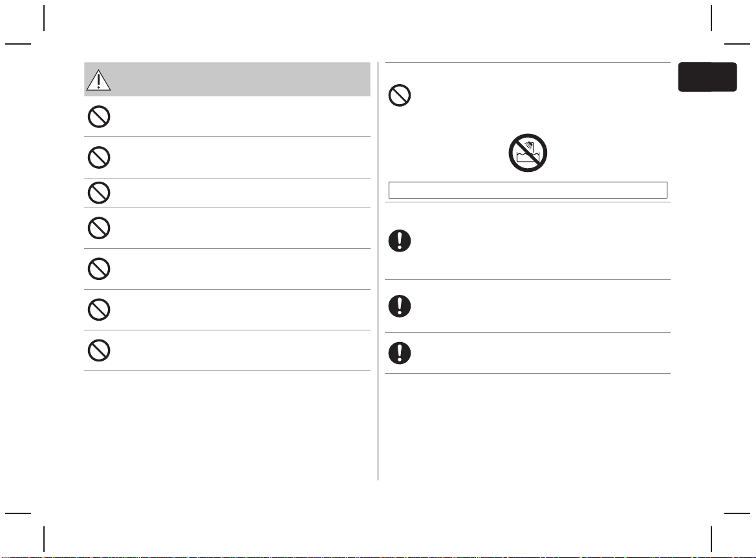Click the bottom mandatory exclamation icon
756x558 pixels.
tap(400, 353)
